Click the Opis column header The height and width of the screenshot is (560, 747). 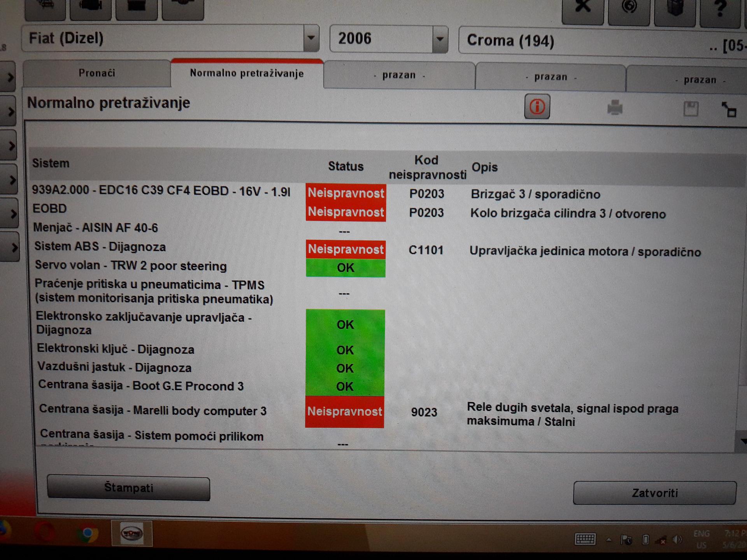[484, 168]
